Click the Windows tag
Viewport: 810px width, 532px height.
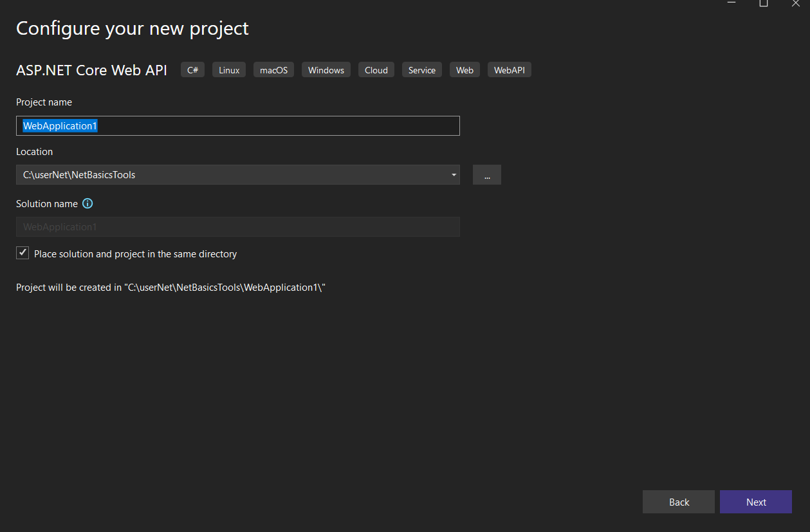326,70
